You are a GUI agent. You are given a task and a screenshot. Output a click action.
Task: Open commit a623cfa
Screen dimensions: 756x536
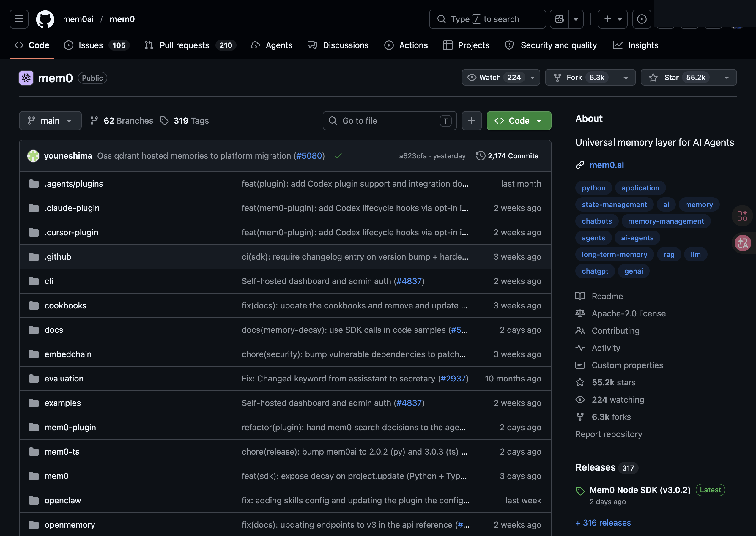point(413,156)
